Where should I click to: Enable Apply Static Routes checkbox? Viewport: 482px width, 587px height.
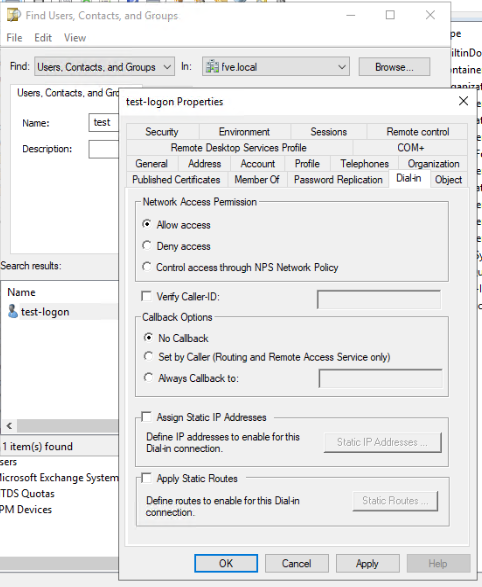(146, 478)
